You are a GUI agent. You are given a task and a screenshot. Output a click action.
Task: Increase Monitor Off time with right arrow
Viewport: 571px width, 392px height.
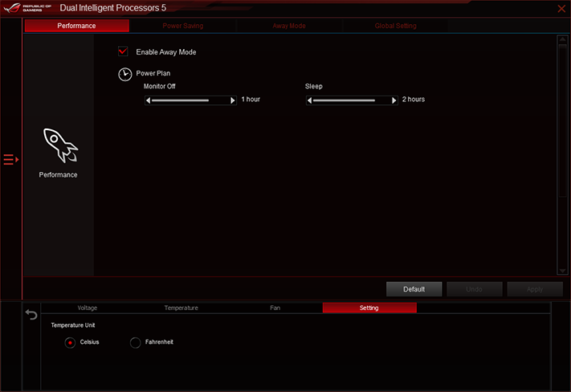tap(233, 100)
